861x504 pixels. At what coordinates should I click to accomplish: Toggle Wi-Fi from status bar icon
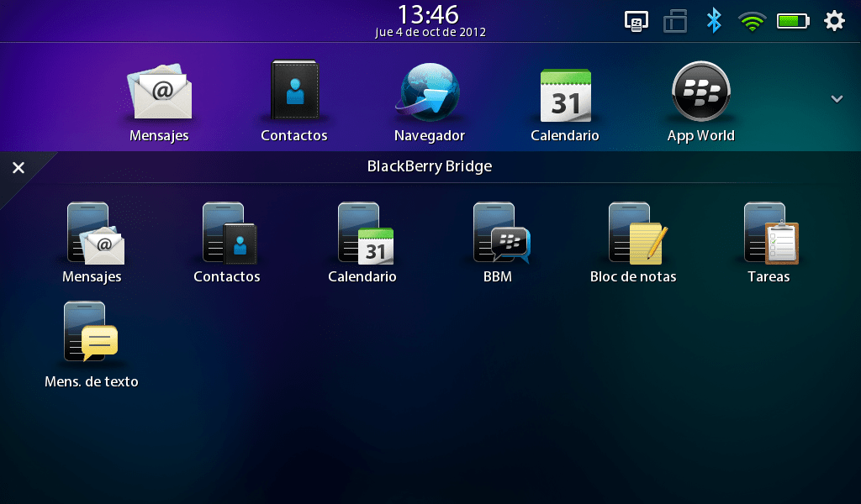tap(753, 22)
